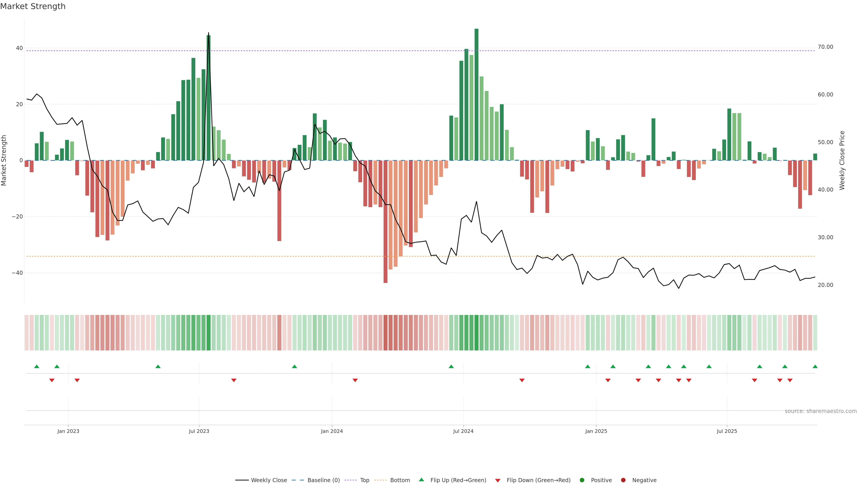Click the Weekly Close Price axis title
The width and height of the screenshot is (868, 488).
tap(842, 160)
